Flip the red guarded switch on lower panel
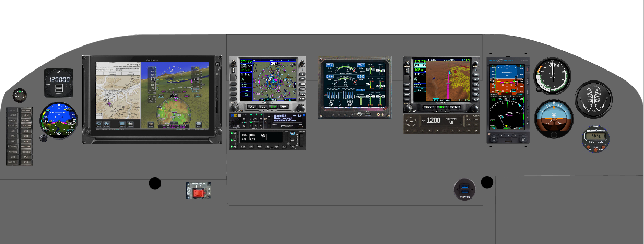This screenshot has width=644, height=244. click(x=198, y=193)
